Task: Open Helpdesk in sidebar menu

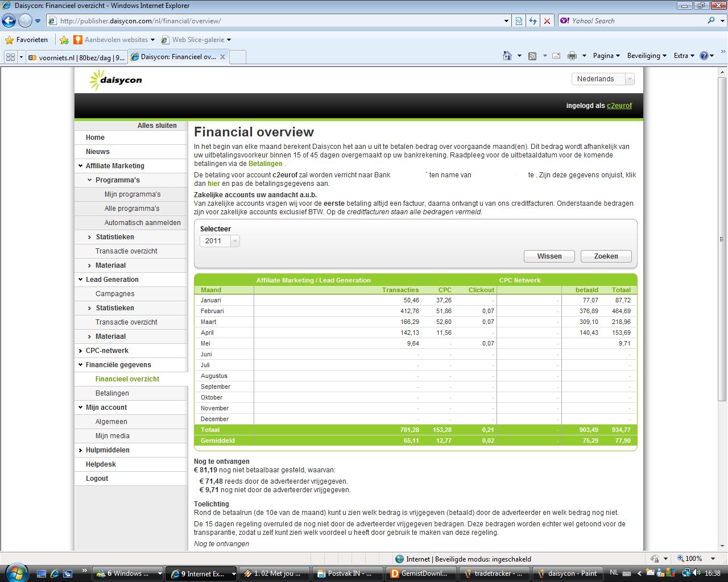Action: click(101, 464)
